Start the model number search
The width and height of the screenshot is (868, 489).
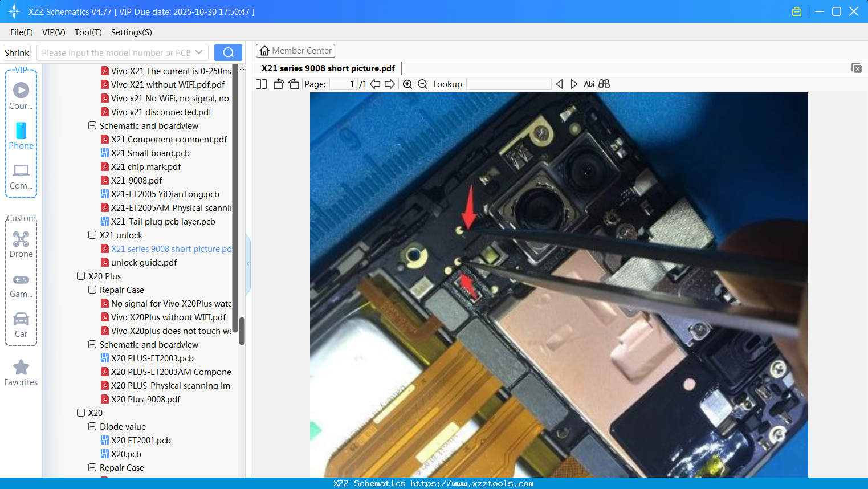coord(228,52)
